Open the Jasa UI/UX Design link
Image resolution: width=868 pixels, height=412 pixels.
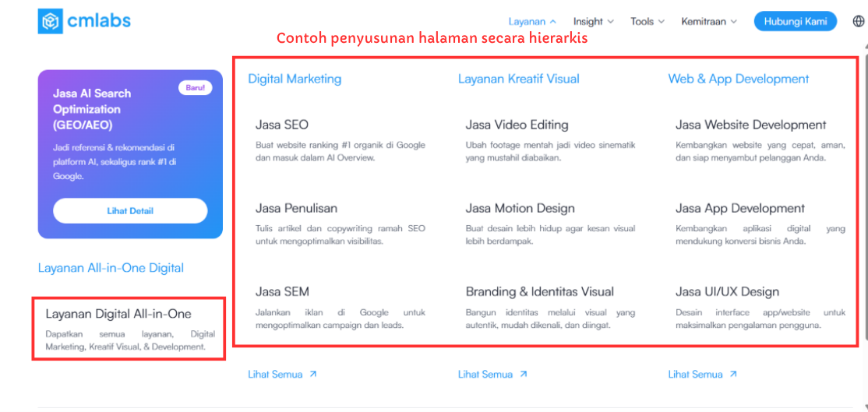(x=728, y=291)
